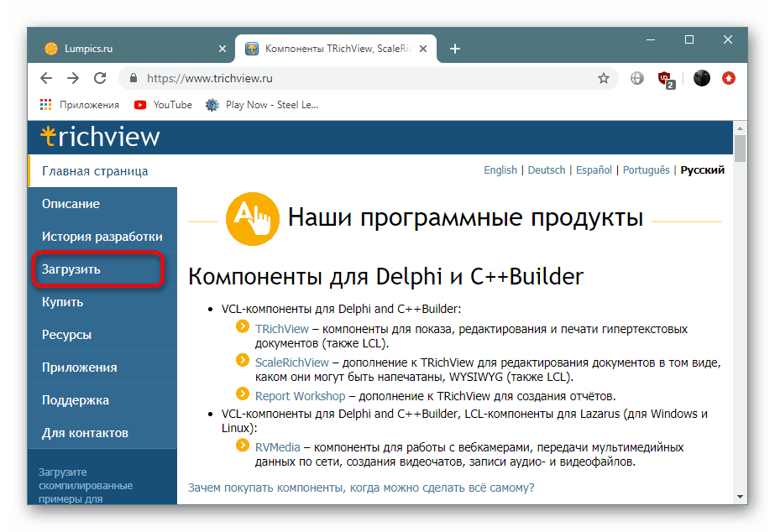This screenshot has width=775, height=532.
Task: Open Загрузите скомпилированные примеры sidebar link
Action: click(x=86, y=485)
